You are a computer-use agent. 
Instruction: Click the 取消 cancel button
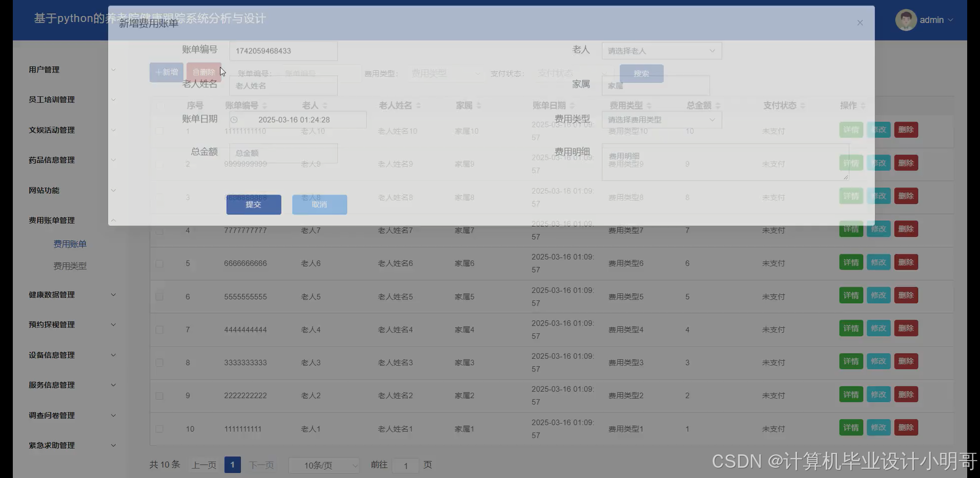(319, 204)
